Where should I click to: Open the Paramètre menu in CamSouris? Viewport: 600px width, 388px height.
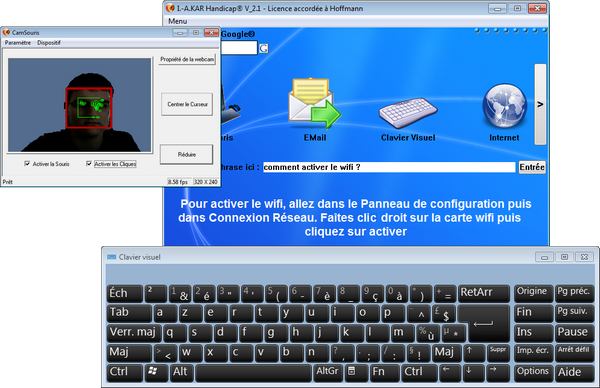point(18,42)
